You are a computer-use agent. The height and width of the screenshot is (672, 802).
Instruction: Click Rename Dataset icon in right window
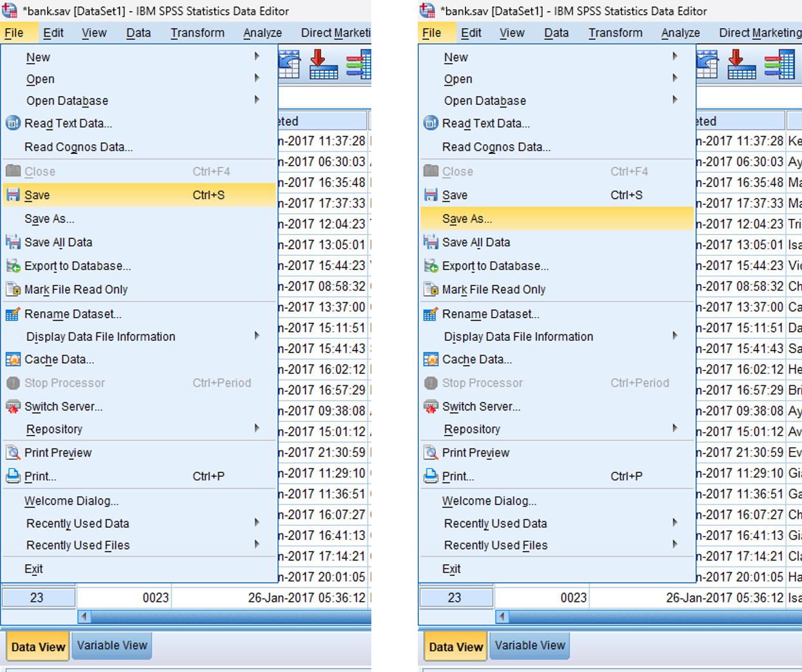pos(431,314)
